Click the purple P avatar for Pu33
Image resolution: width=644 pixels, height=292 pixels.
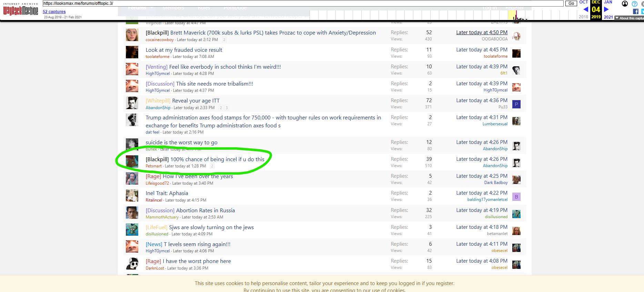[x=516, y=104]
